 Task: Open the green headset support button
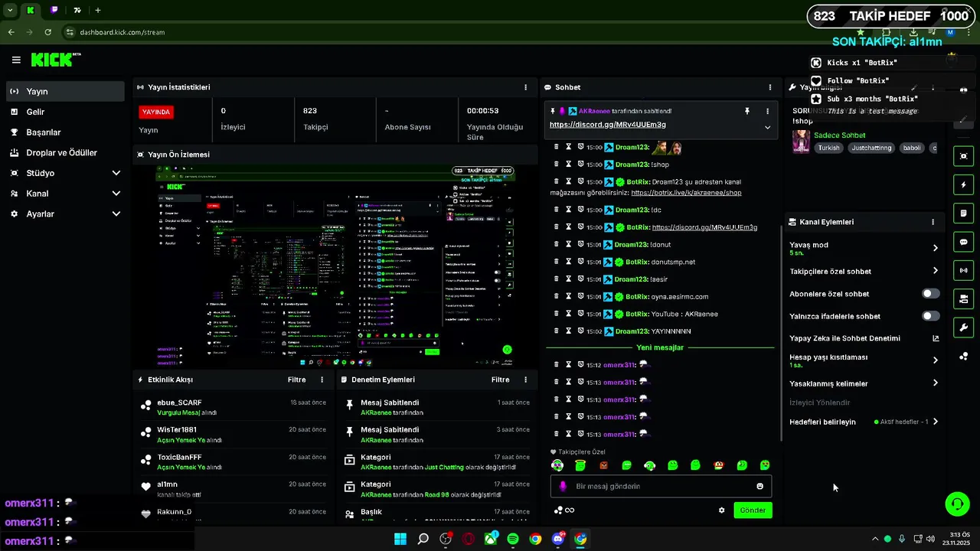[957, 504]
